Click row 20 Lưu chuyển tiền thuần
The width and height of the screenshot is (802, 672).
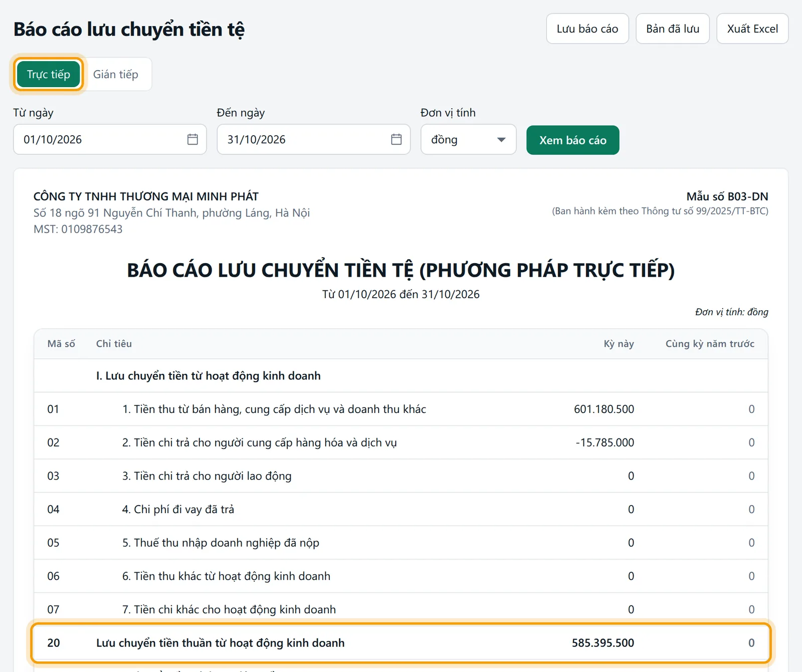click(x=401, y=643)
